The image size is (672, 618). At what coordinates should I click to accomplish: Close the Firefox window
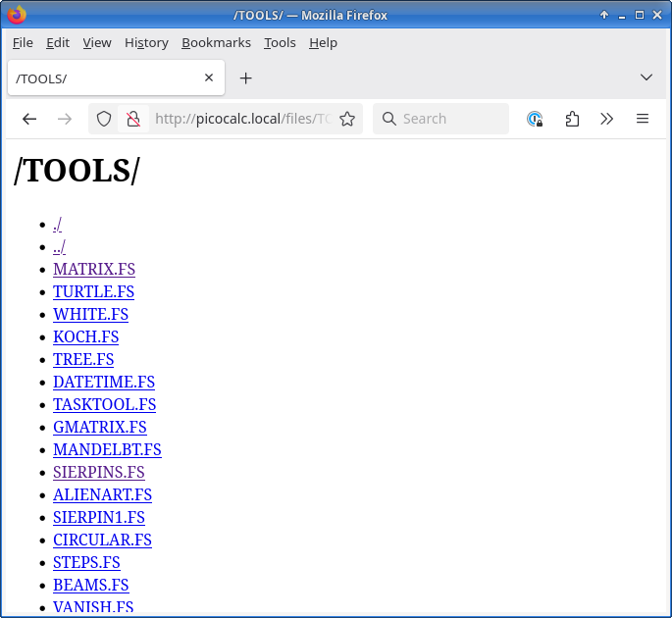[657, 15]
